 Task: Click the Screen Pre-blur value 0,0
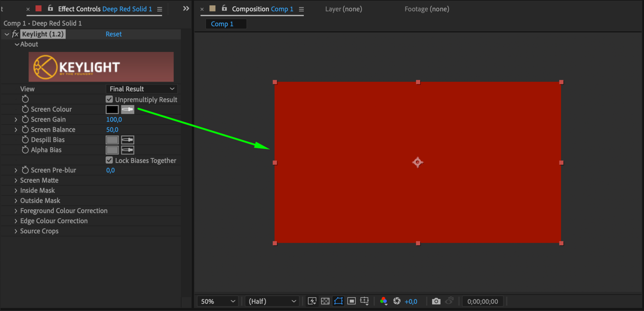click(x=110, y=170)
